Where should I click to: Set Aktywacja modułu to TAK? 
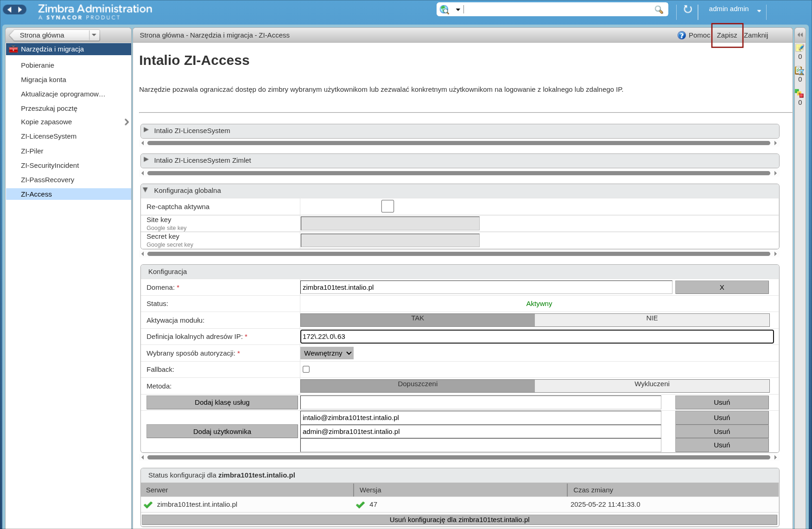[418, 320]
